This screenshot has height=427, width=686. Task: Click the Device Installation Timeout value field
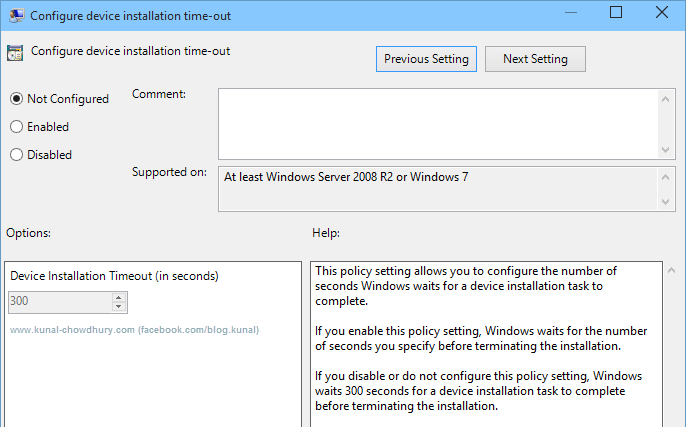coord(59,301)
